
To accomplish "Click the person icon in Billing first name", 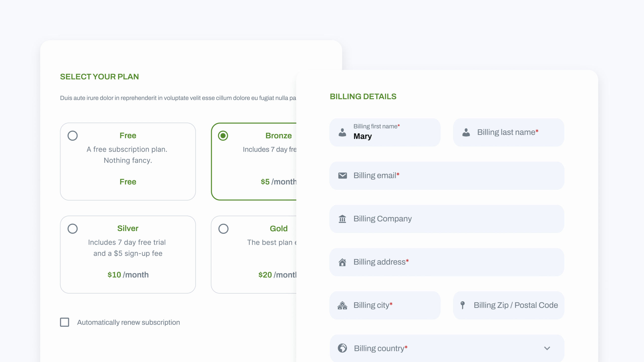I will pyautogui.click(x=342, y=132).
